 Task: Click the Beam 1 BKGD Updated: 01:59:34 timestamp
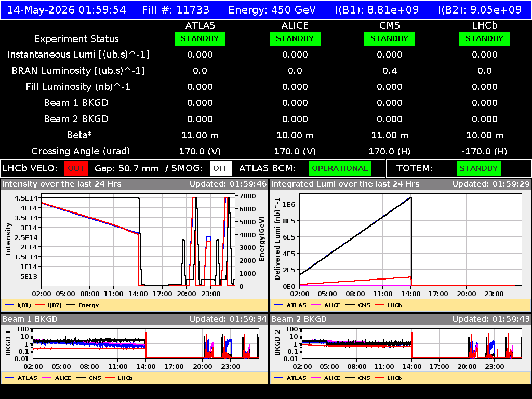[x=228, y=319]
